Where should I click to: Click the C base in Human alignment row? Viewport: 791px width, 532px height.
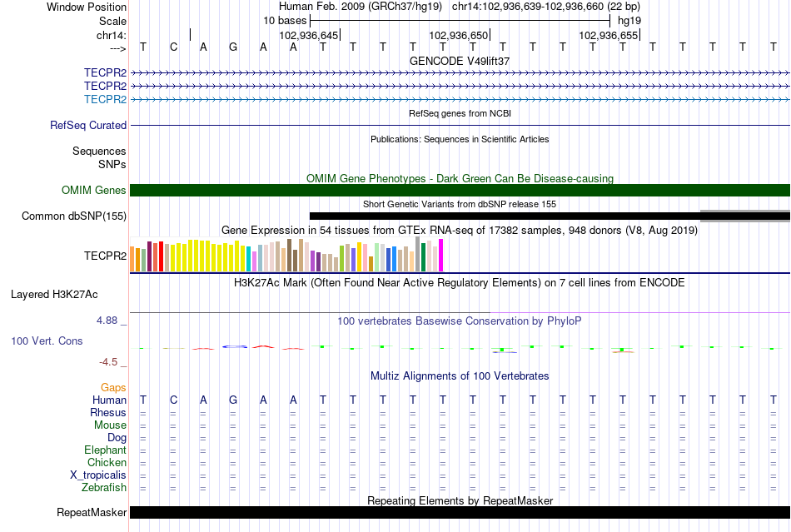point(173,400)
